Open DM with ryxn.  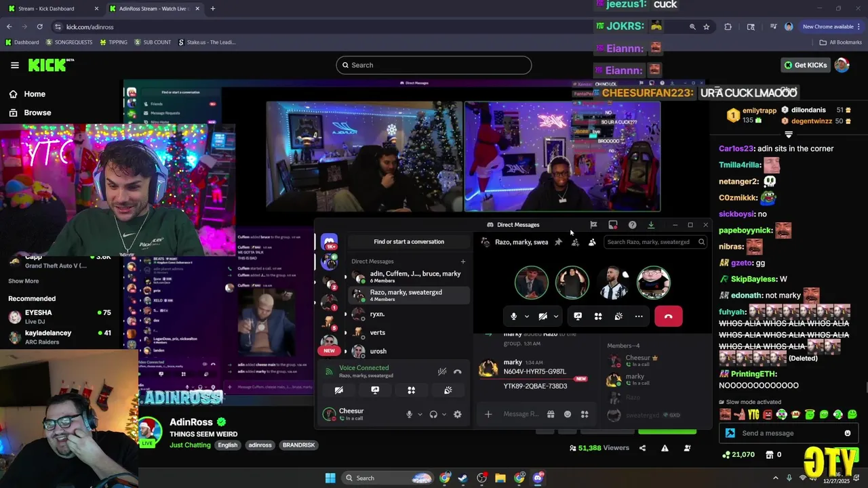(409, 314)
